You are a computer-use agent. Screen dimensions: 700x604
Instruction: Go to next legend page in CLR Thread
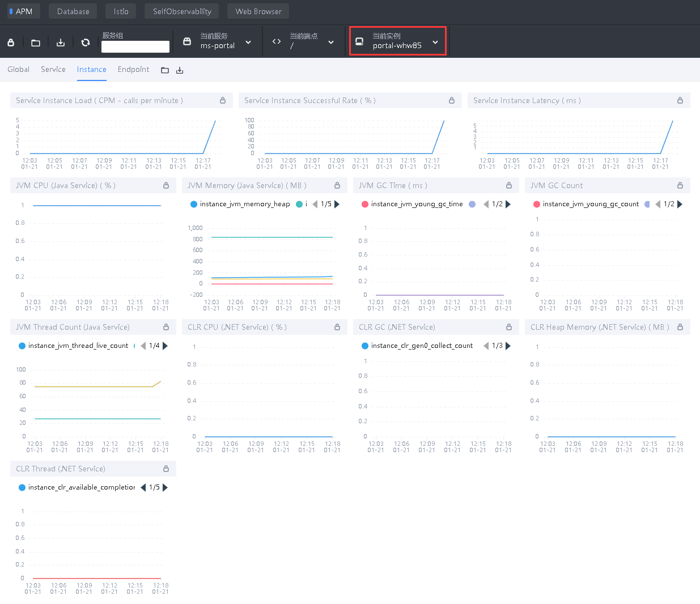[166, 487]
